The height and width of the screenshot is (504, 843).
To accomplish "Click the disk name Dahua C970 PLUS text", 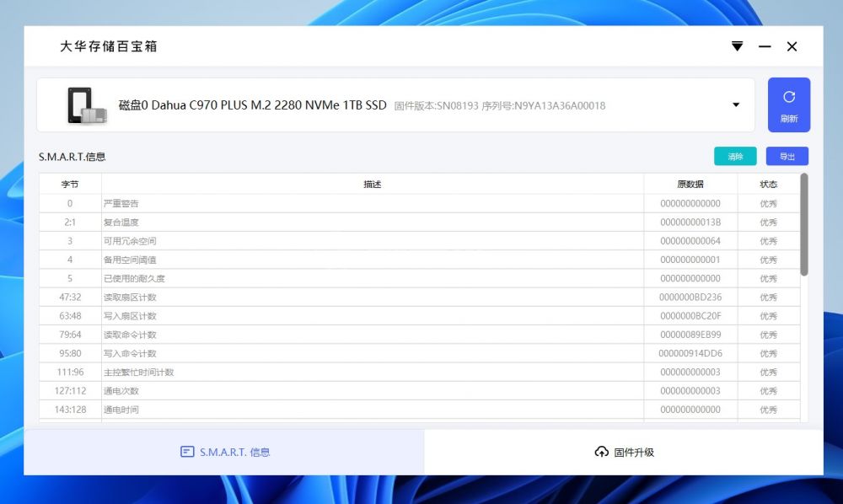I will 252,105.
